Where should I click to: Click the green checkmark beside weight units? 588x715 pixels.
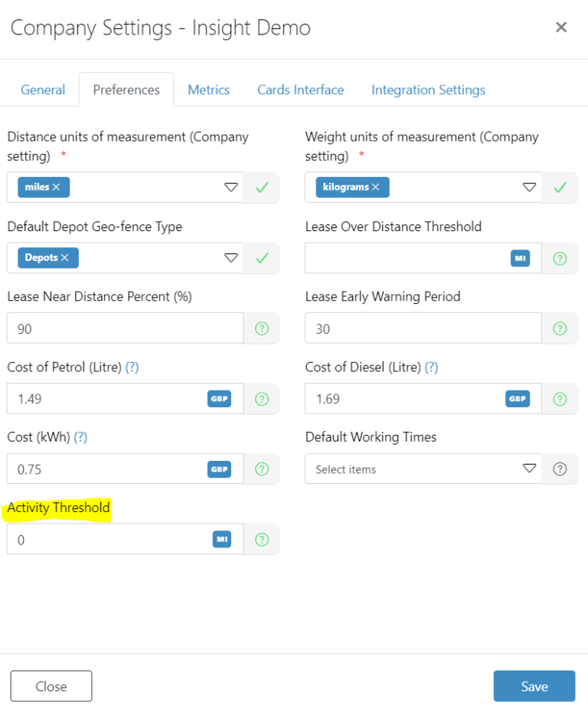560,187
